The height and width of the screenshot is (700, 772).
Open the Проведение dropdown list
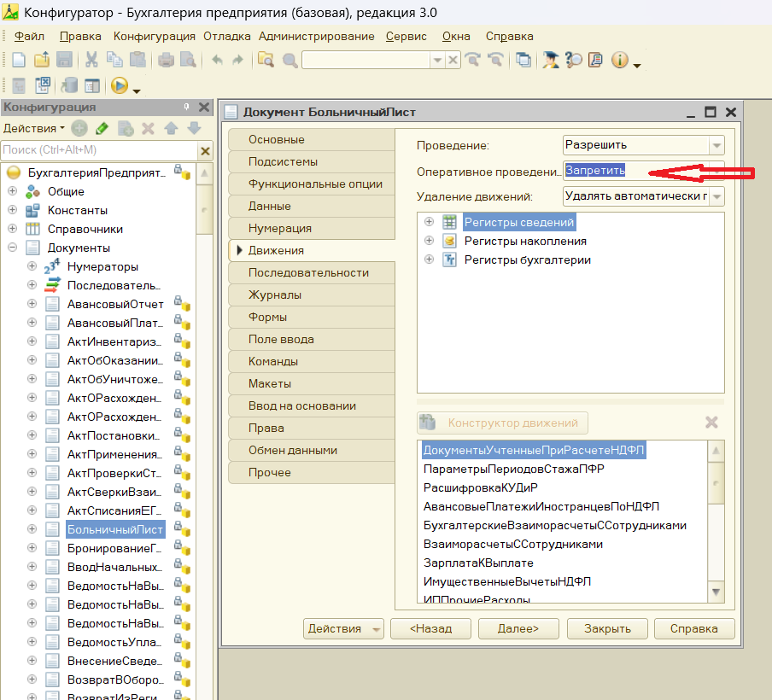[716, 145]
